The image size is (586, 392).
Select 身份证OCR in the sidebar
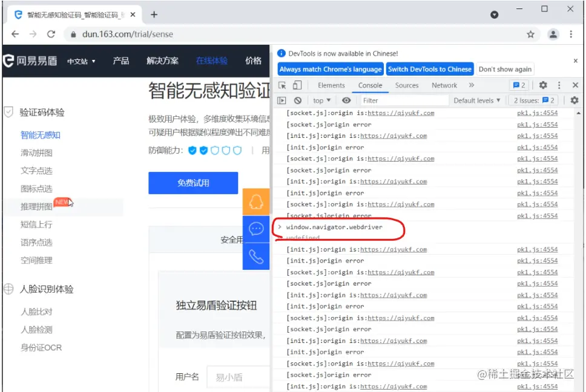pyautogui.click(x=41, y=348)
